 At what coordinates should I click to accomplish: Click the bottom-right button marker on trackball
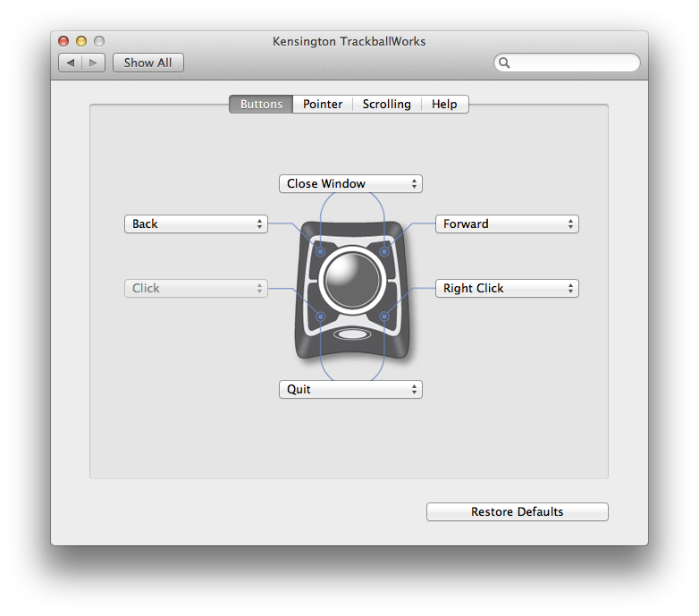(384, 316)
